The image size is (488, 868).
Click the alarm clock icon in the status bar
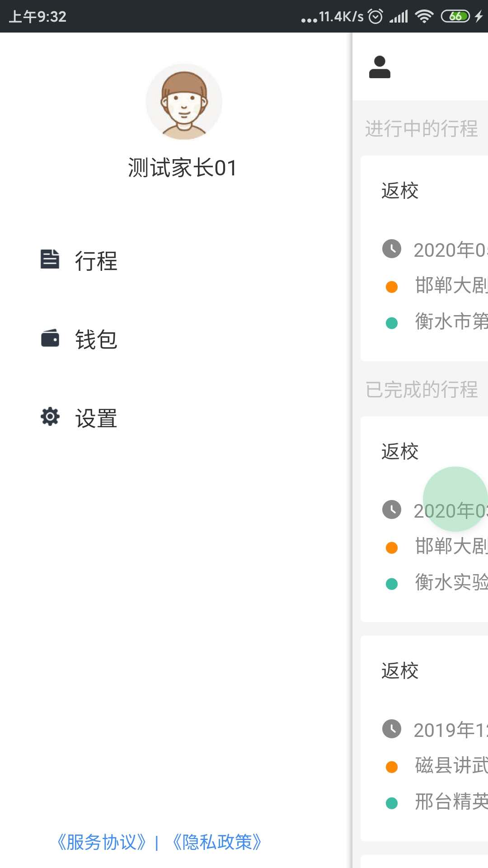tap(375, 16)
